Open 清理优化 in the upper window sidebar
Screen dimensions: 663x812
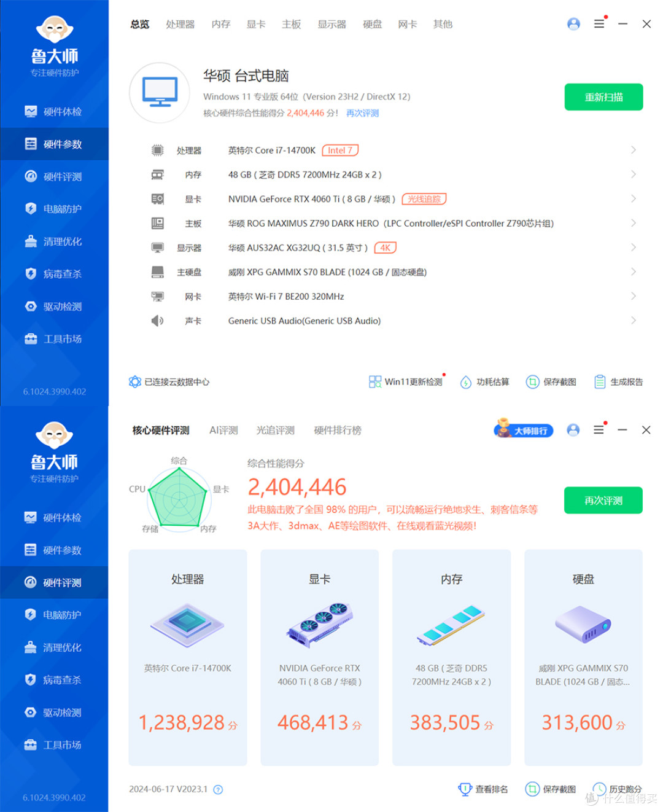(54, 241)
